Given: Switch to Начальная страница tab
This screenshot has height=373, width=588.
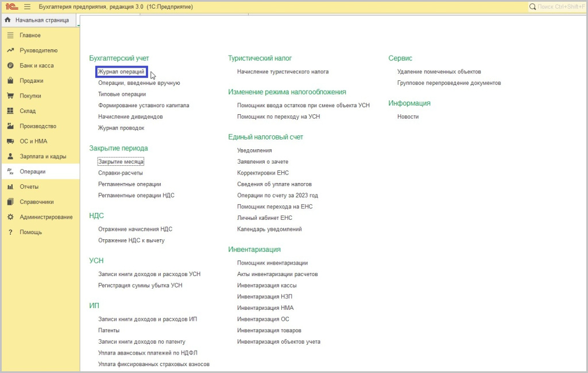Looking at the screenshot, I should coord(42,20).
